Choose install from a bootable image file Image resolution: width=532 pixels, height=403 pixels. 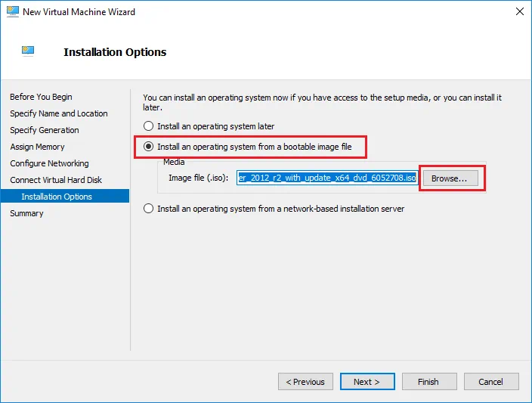click(x=149, y=146)
